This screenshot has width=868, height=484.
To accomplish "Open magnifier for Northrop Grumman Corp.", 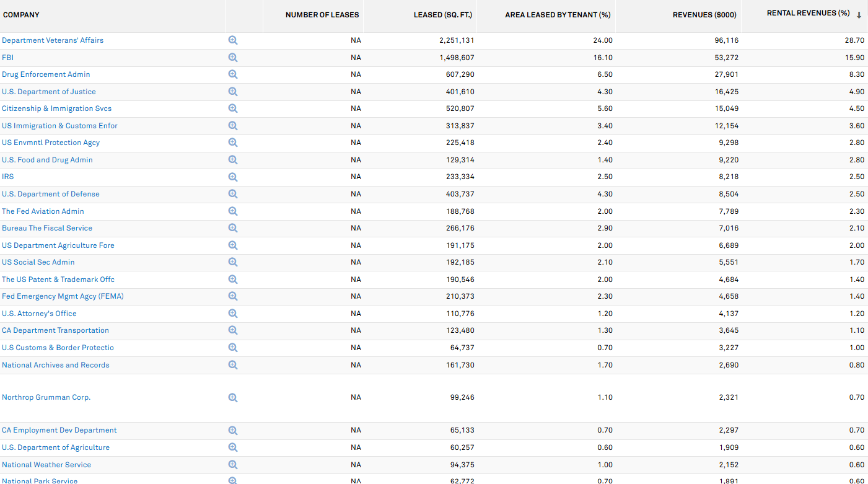I will 232,398.
